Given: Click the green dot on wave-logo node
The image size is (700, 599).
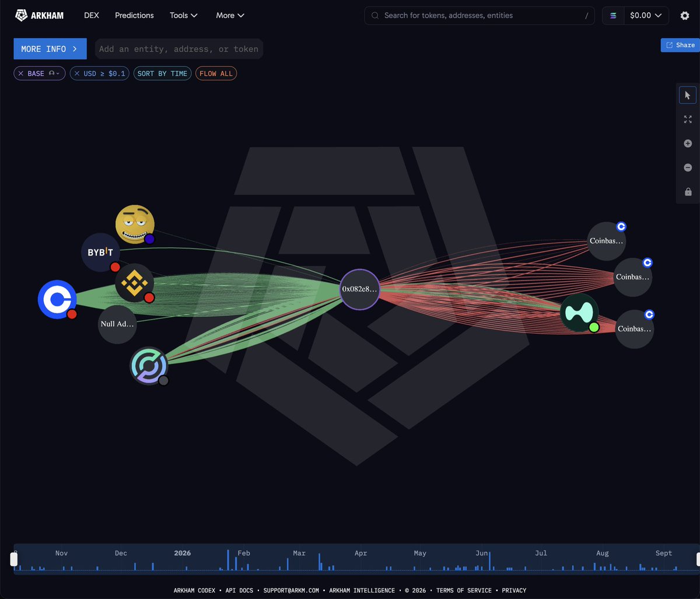Looking at the screenshot, I should click(x=594, y=327).
